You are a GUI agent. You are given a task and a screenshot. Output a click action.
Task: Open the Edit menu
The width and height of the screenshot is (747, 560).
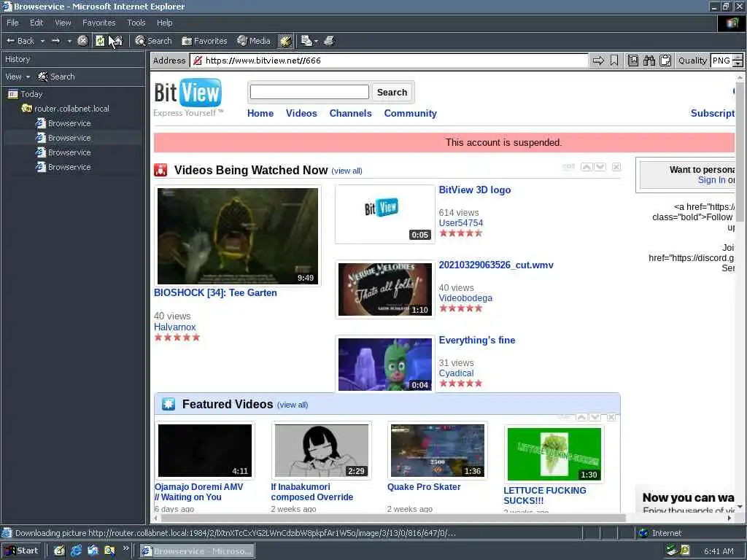coord(36,23)
